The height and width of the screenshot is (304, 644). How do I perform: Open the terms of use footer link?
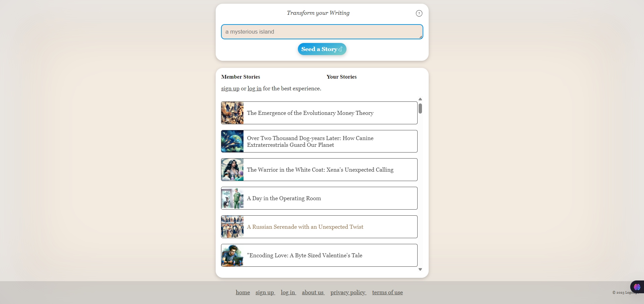(x=387, y=293)
